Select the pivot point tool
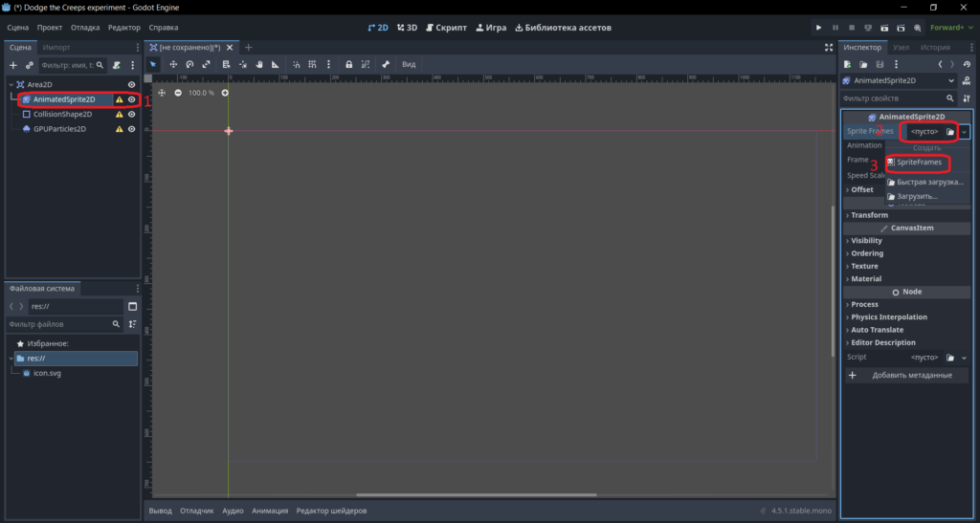The width and height of the screenshot is (980, 523). 242,64
